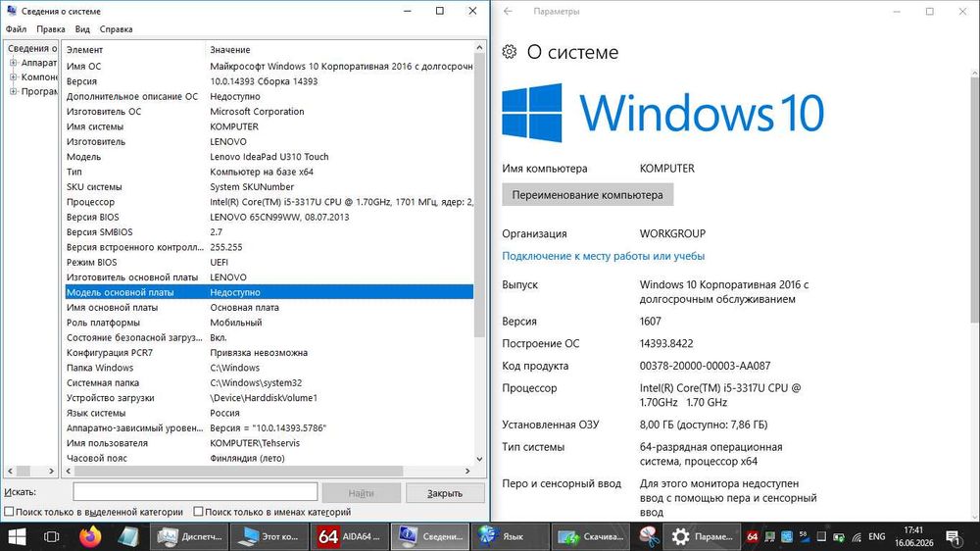The image size is (980, 551).
Task: Click the Wi-Fi signal tray icon
Action: point(857,536)
